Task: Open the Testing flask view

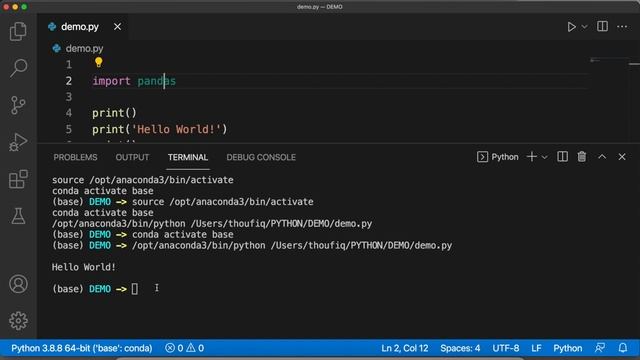Action: point(18,216)
